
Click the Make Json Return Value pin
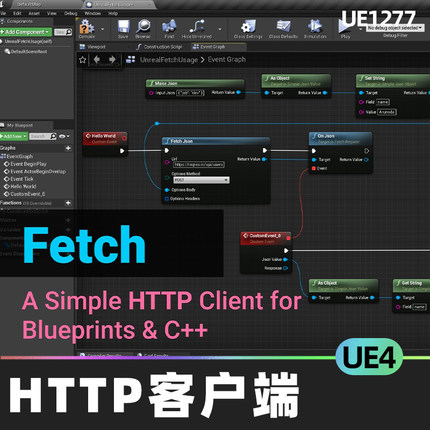238,92
